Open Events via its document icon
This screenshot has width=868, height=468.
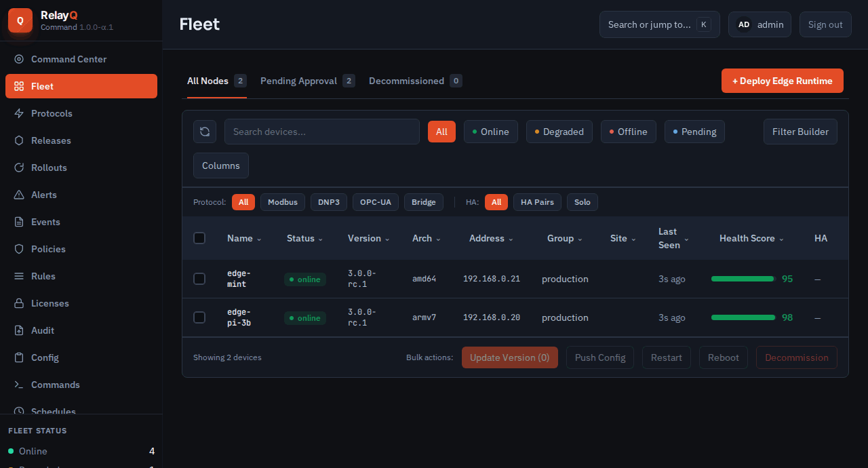(x=19, y=222)
